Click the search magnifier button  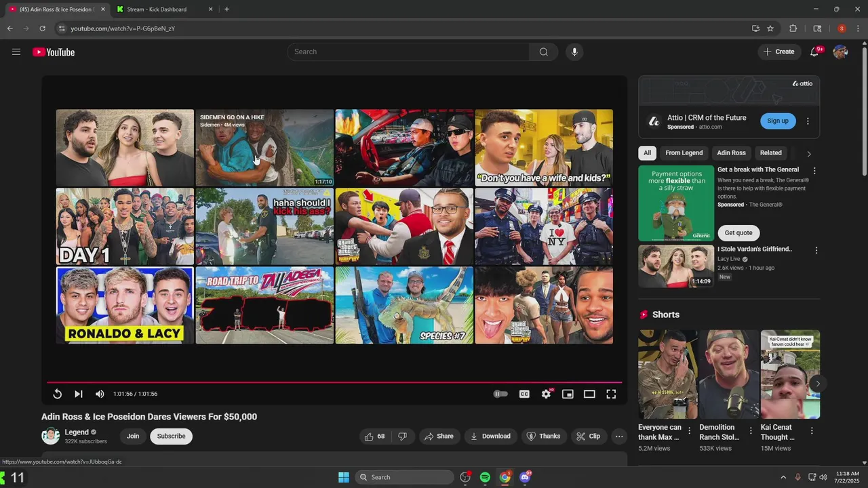pos(544,52)
